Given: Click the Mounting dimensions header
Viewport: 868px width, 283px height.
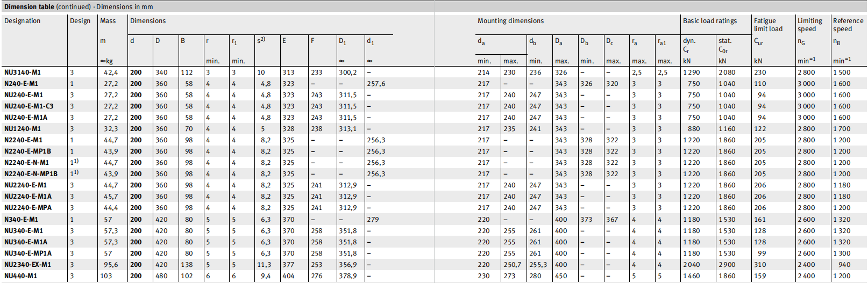Looking at the screenshot, I should 510,21.
